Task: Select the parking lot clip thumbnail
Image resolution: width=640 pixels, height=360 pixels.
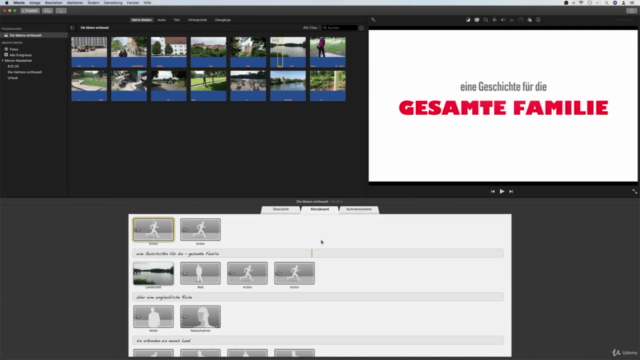Action: click(x=89, y=52)
